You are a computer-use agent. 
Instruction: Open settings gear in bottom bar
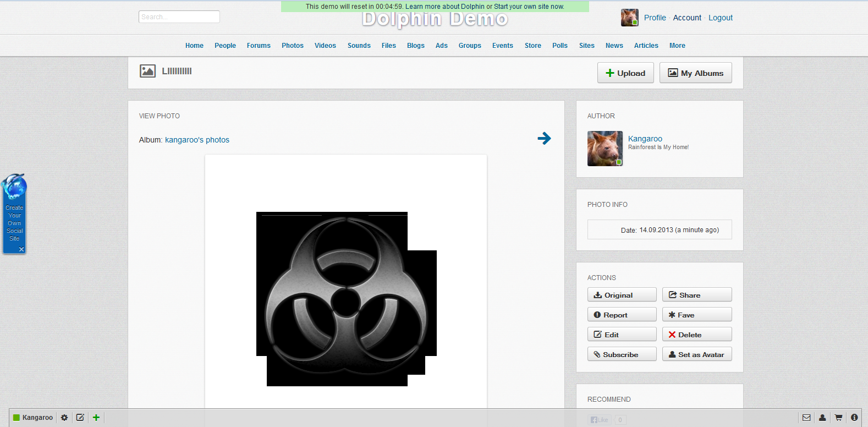tap(64, 418)
